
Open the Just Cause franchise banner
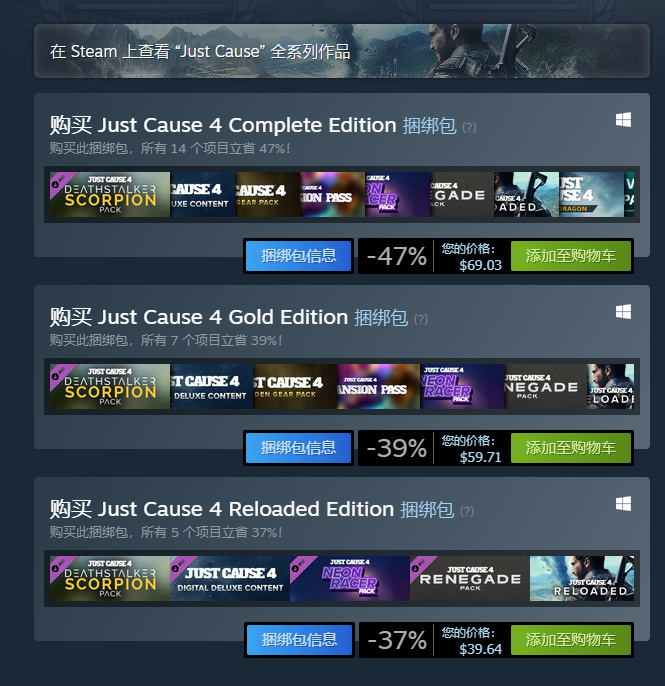[342, 51]
